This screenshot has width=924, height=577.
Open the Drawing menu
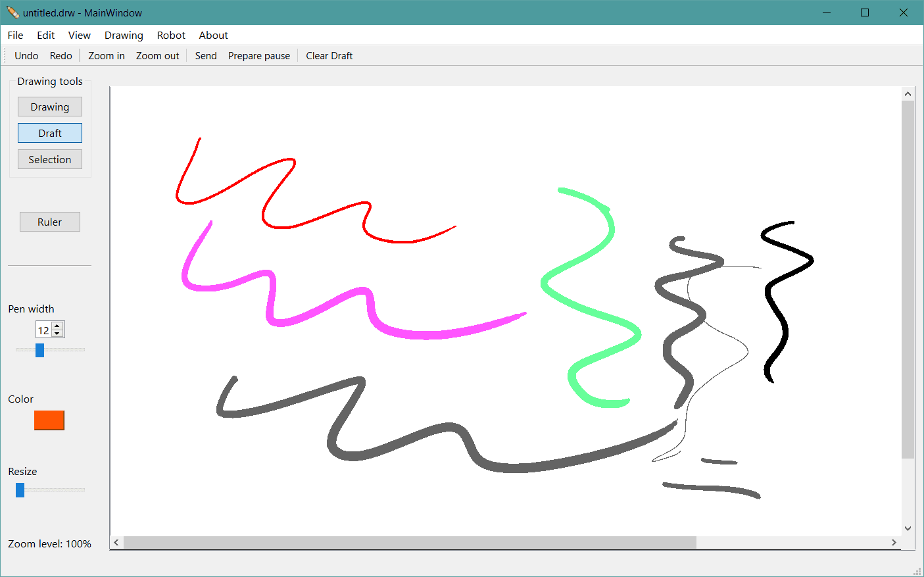pyautogui.click(x=124, y=36)
